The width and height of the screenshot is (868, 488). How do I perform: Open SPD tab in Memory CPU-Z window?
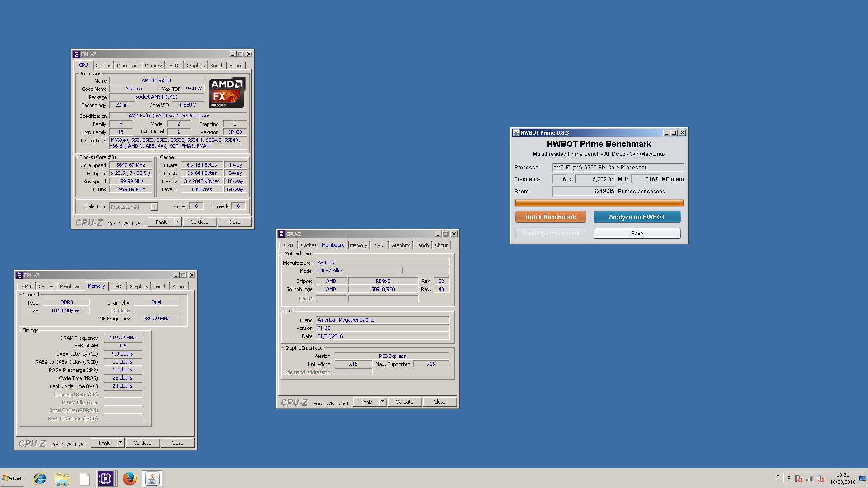click(x=117, y=286)
